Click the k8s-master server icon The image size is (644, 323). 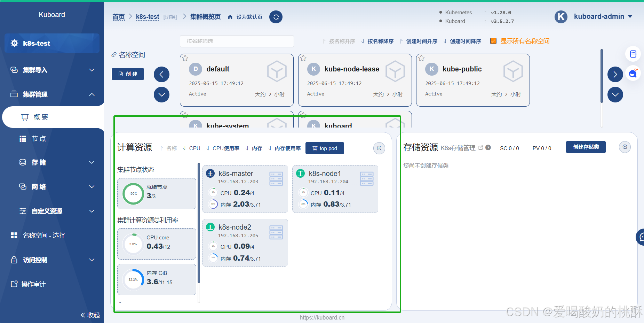tap(276, 178)
